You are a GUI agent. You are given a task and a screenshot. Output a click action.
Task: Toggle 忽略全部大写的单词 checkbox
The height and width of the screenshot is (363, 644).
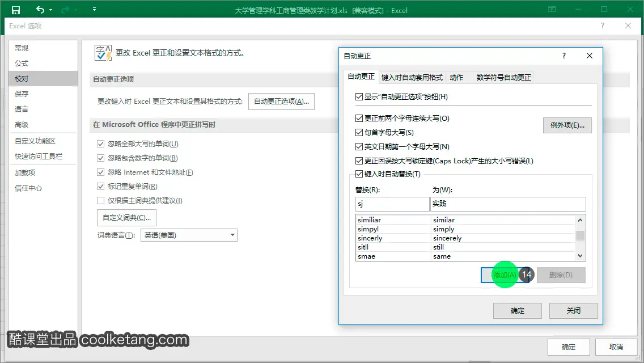(101, 144)
